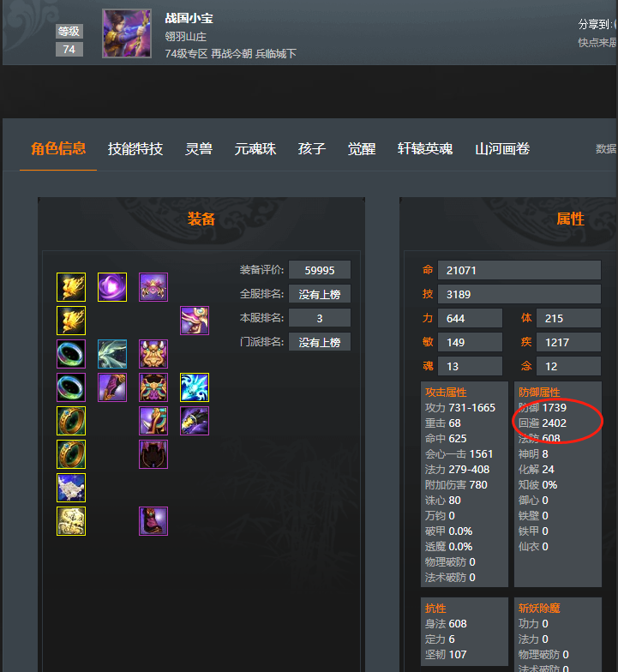The image size is (618, 672).
Task: Select the golden flame icon in first row
Action: coord(71,287)
